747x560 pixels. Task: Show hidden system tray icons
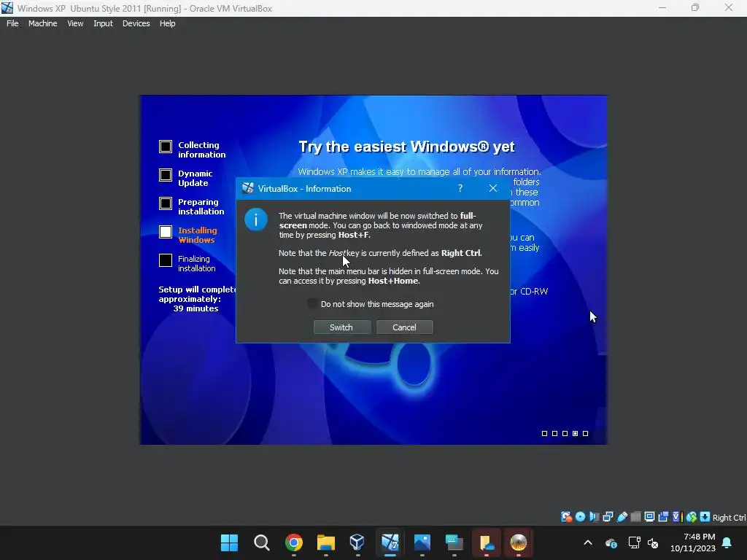(x=588, y=542)
